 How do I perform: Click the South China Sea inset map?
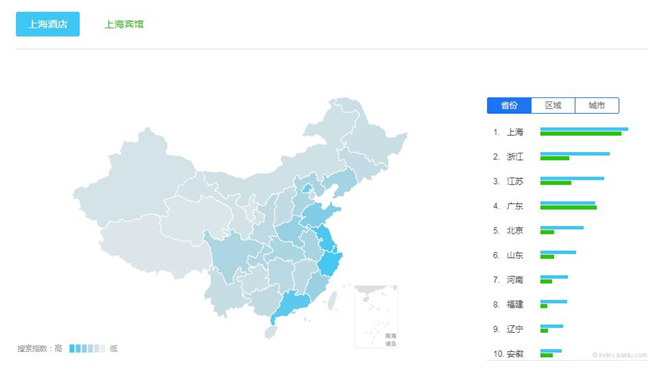pyautogui.click(x=376, y=316)
